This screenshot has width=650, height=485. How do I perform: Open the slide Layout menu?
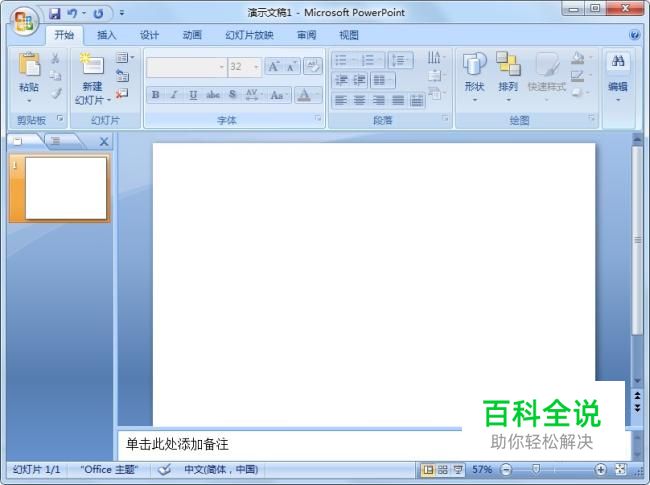pyautogui.click(x=125, y=58)
